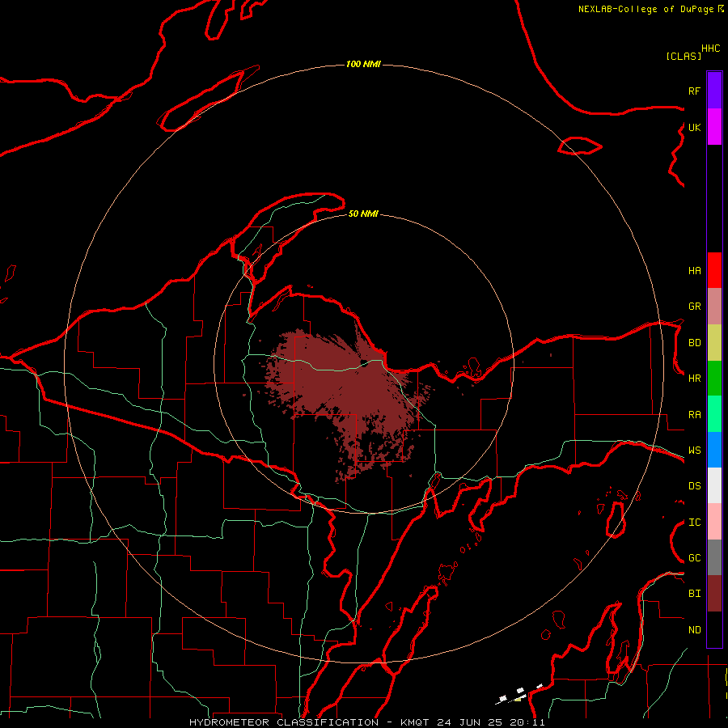Click the GC legend label
The image size is (728, 728).
pos(694,558)
